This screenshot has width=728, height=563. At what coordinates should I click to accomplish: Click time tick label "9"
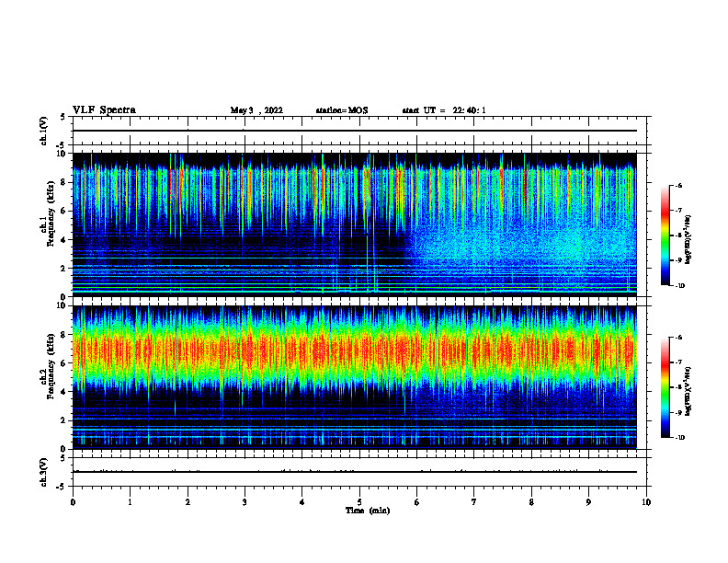coord(588,502)
